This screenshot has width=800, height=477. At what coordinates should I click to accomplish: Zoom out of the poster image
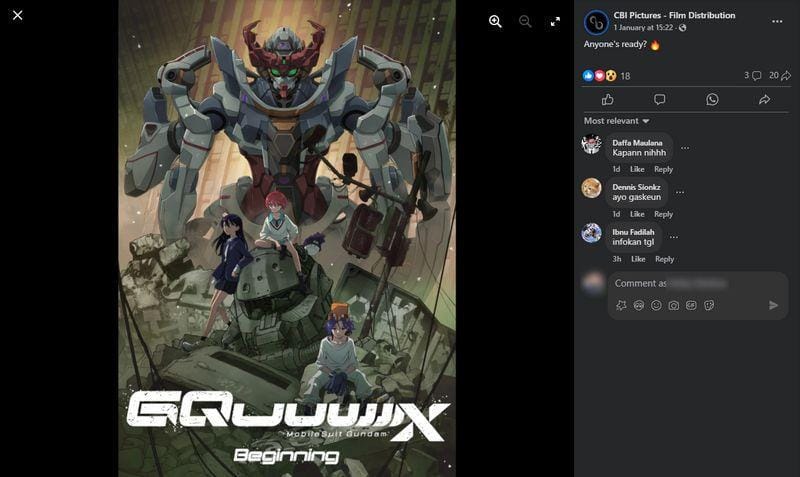(x=525, y=21)
